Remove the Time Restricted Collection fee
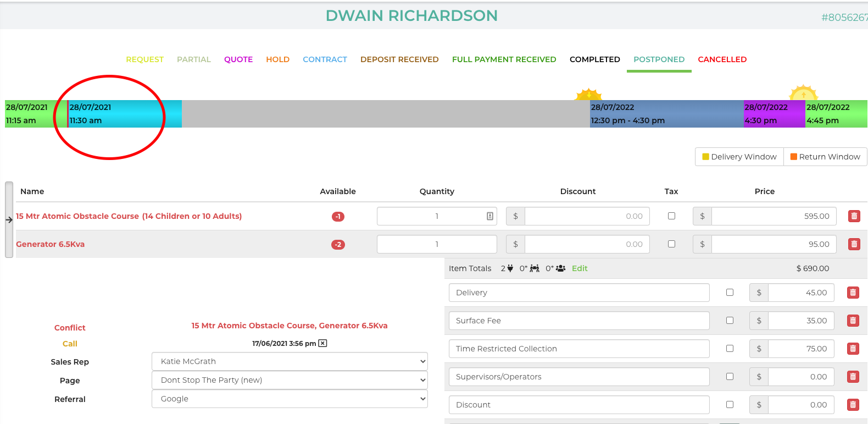Image resolution: width=868 pixels, height=424 pixels. (x=853, y=349)
